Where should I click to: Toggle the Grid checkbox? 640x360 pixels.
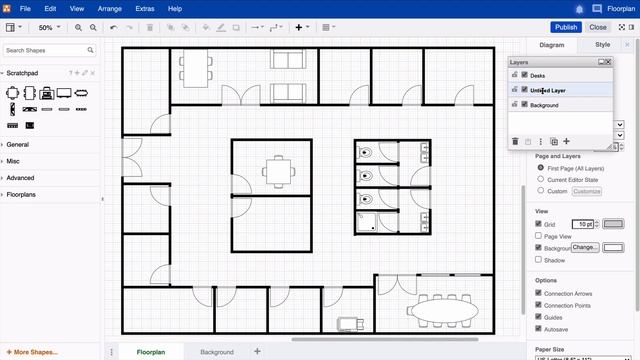(538, 224)
